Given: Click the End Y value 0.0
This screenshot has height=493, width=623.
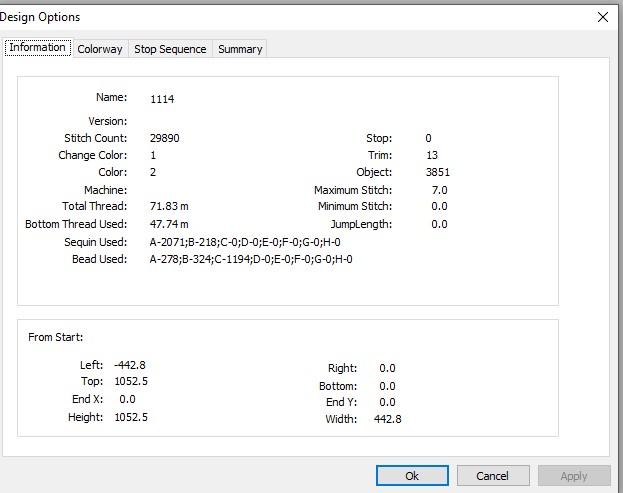Looking at the screenshot, I should [387, 402].
